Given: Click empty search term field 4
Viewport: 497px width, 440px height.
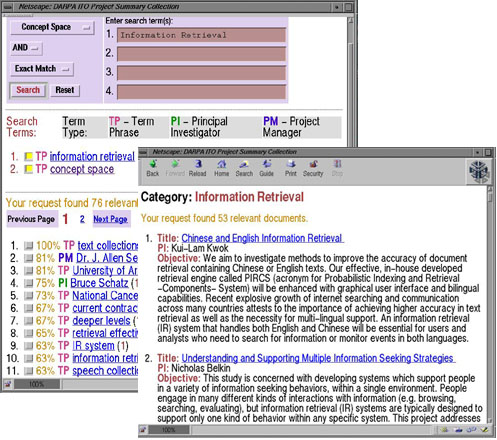Looking at the screenshot, I should pos(201,92).
